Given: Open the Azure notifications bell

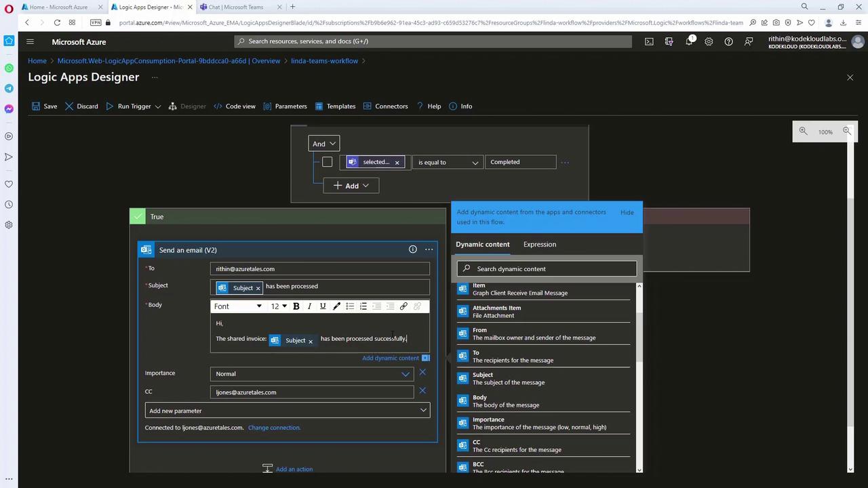Looking at the screenshot, I should [x=689, y=41].
